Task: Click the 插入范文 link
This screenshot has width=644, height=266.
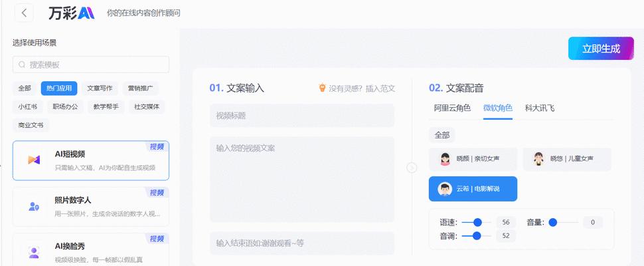Action: [380, 88]
